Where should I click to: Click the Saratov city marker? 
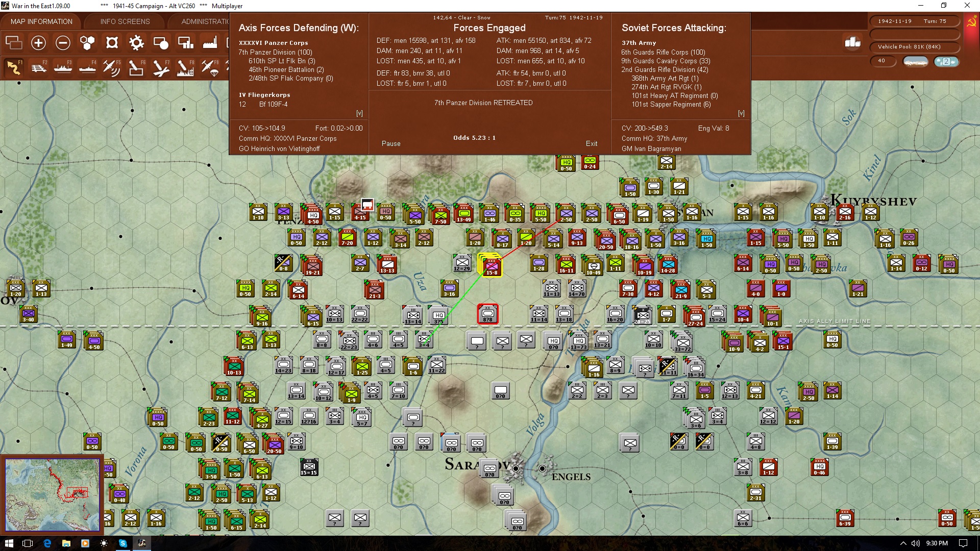coord(516,468)
